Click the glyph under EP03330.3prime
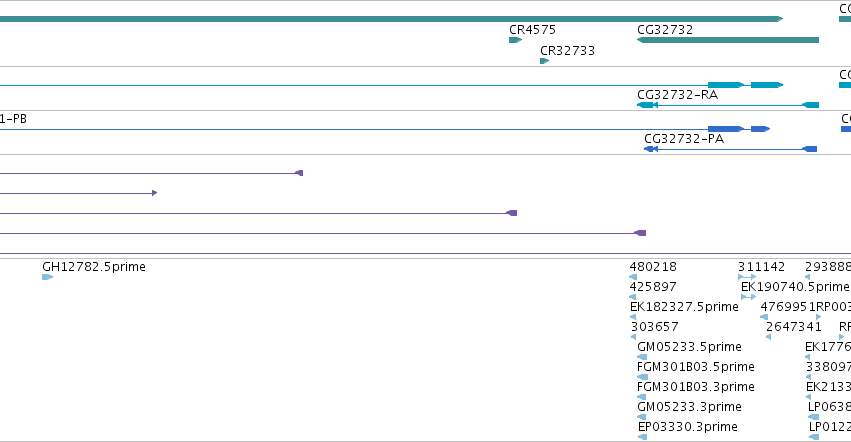The height and width of the screenshot is (442, 851). 643,437
